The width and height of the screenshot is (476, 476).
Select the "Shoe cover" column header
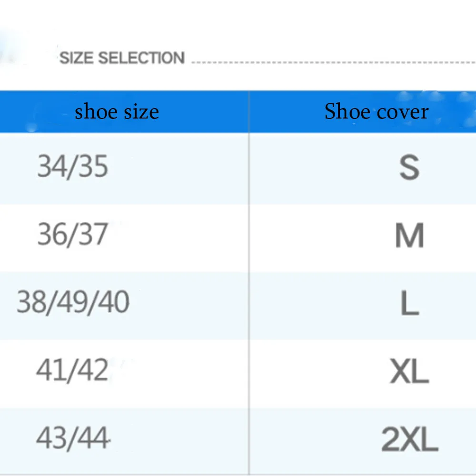pos(377,112)
